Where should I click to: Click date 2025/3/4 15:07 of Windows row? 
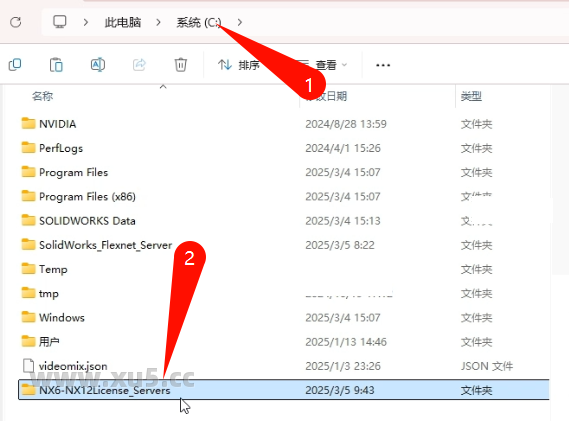(x=343, y=318)
